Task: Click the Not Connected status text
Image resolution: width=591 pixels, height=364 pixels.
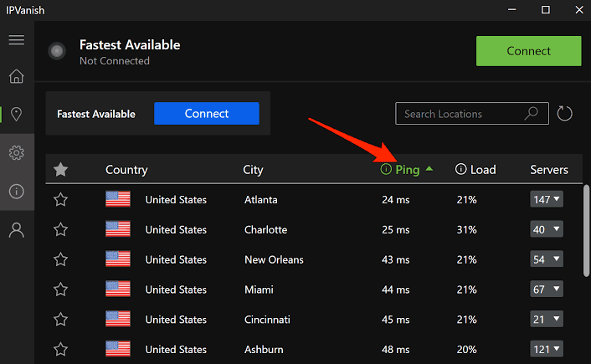Action: tap(115, 60)
